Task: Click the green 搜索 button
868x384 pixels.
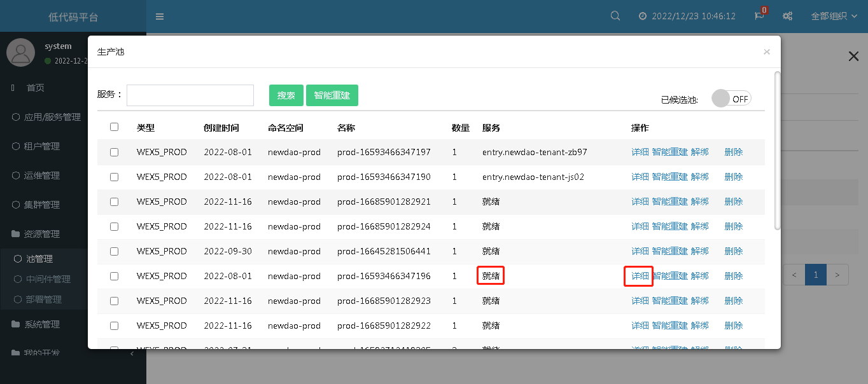Action: (286, 95)
